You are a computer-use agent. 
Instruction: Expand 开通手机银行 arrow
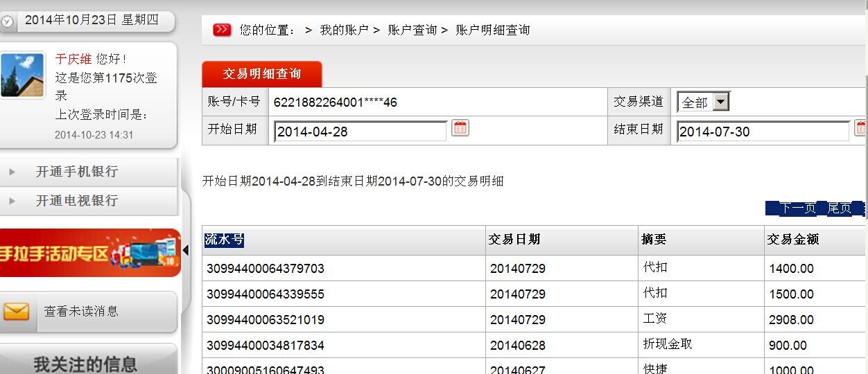pyautogui.click(x=12, y=172)
